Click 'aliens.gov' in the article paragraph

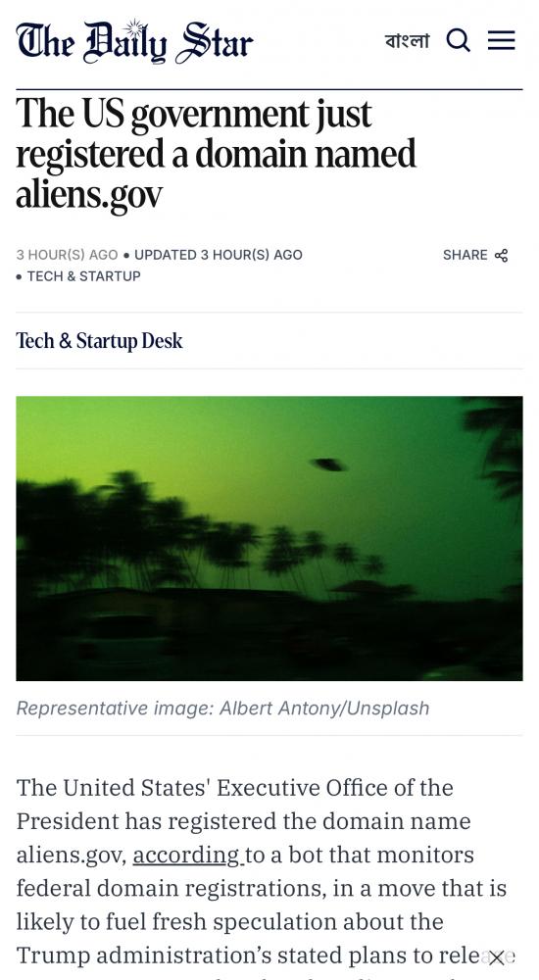[72, 855]
